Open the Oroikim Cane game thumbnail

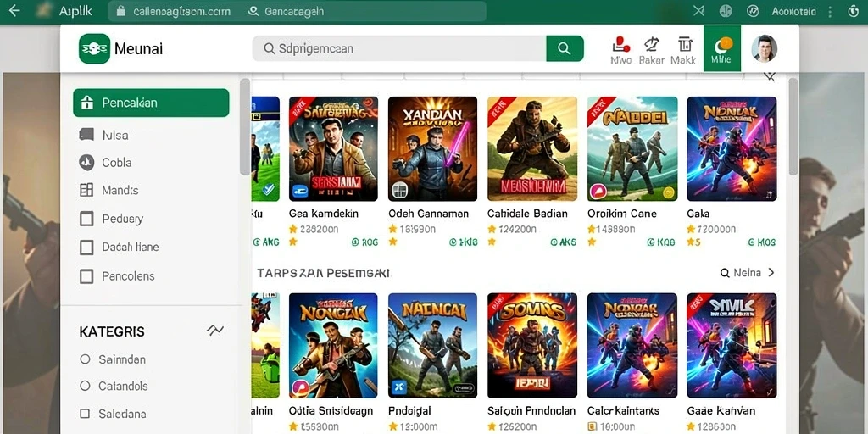click(x=632, y=149)
